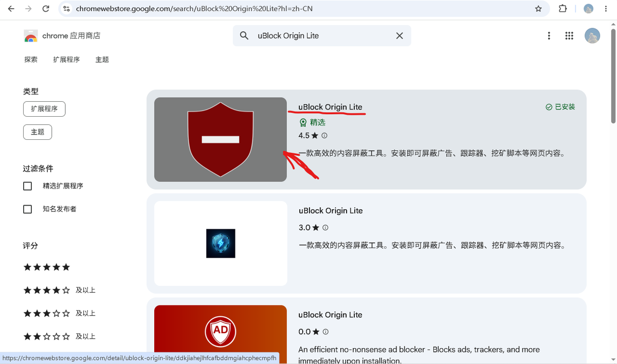Open the red shield uBlock Origin Lite thumbnail
The image size is (617, 364).
[221, 139]
